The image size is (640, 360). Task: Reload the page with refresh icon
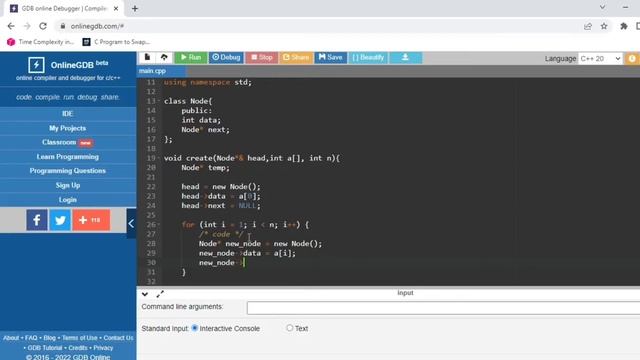43,26
